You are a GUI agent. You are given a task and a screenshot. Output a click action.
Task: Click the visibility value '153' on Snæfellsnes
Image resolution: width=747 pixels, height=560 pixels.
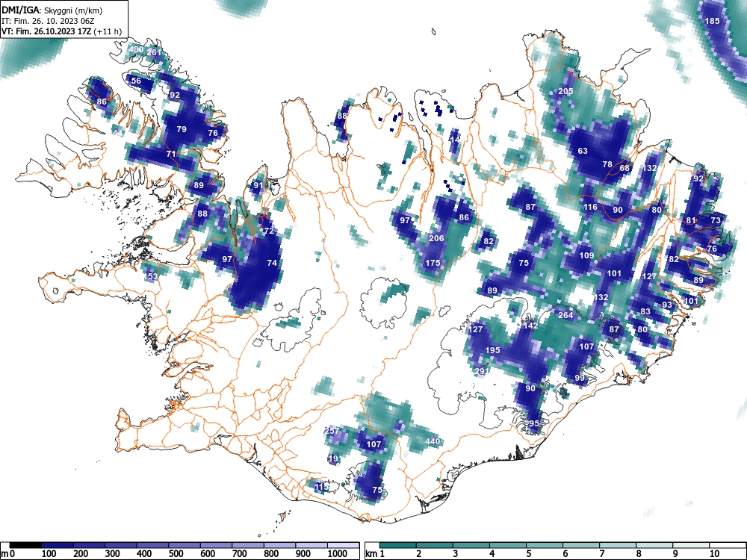coord(151,277)
